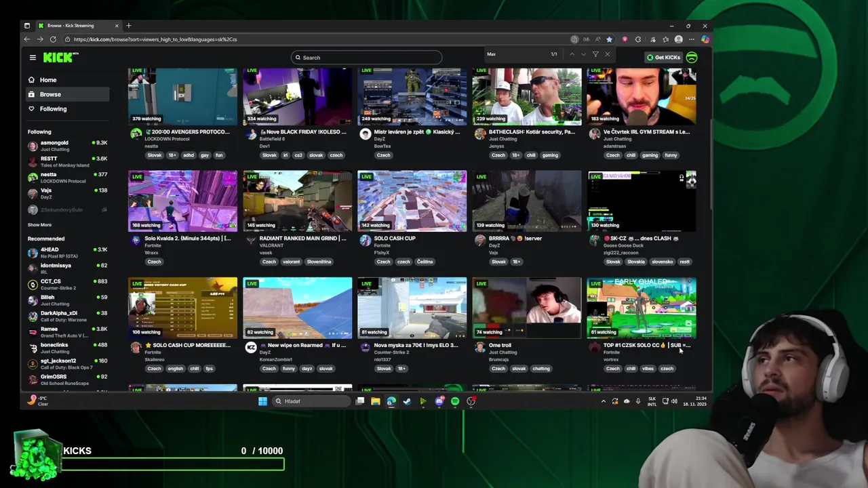The image size is (868, 488).
Task: Open 4HEAD recommended channel
Action: coord(68,252)
